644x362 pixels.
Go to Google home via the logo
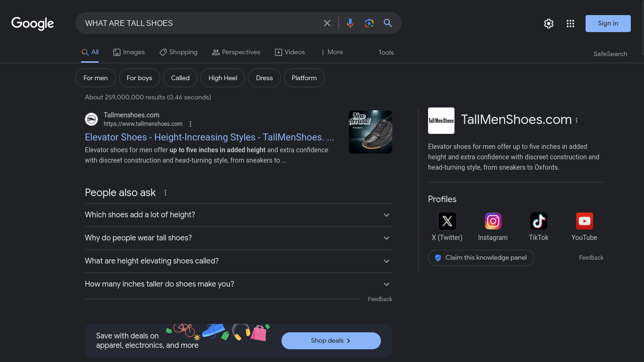33,24
